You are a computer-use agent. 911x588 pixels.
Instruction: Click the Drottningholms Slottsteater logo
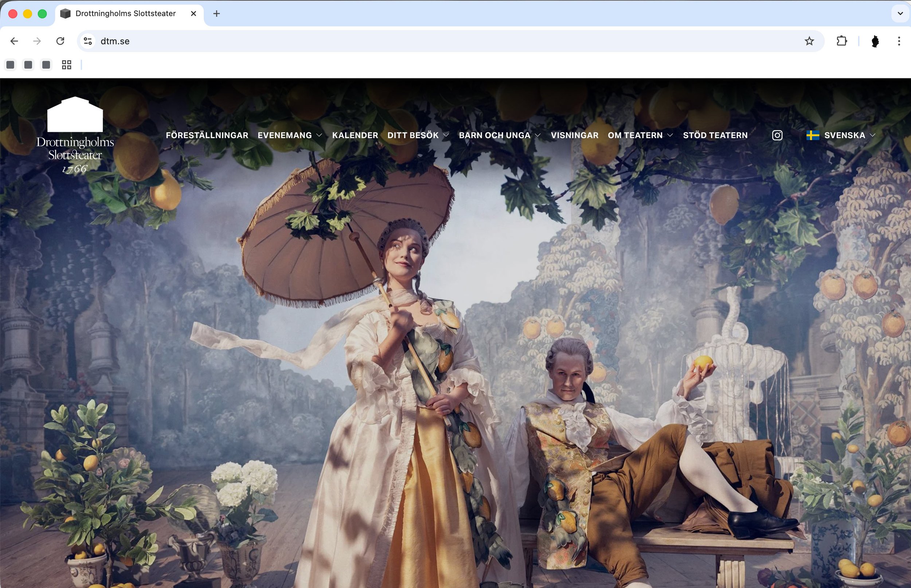(75, 135)
